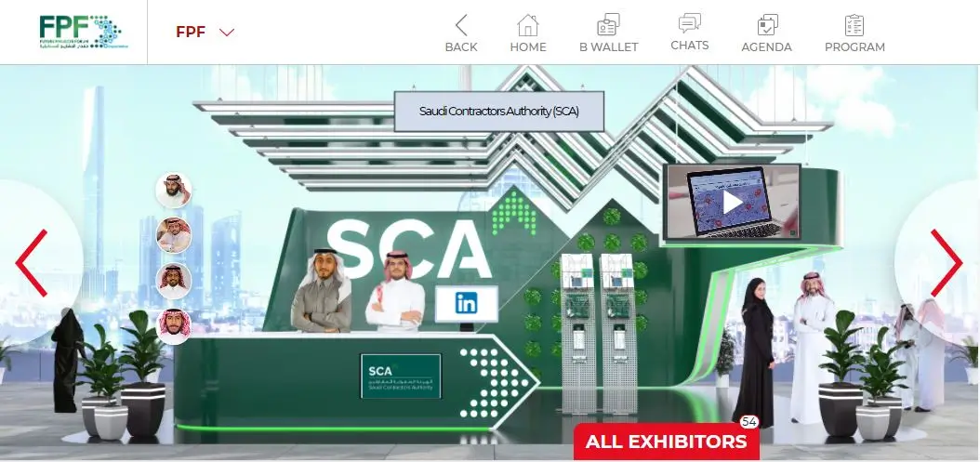
Task: Open CHATS speech bubble icon
Action: (689, 24)
